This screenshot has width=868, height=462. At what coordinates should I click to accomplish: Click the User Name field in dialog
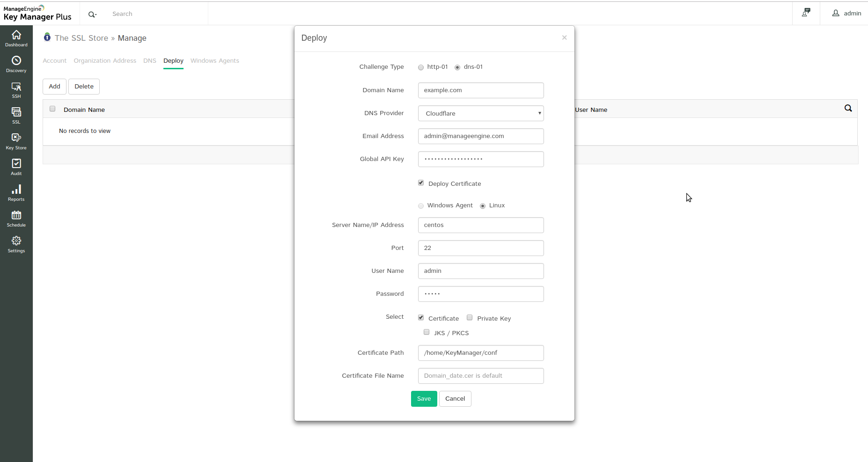coord(481,271)
